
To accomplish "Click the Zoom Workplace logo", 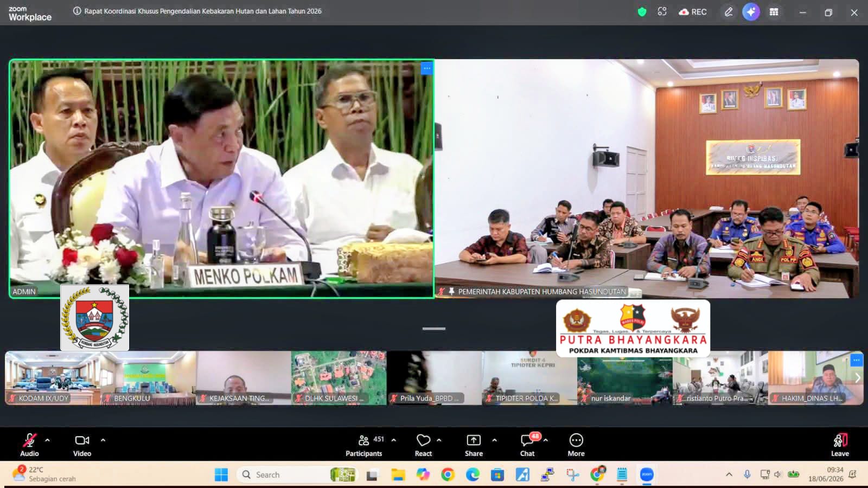I will pos(30,14).
